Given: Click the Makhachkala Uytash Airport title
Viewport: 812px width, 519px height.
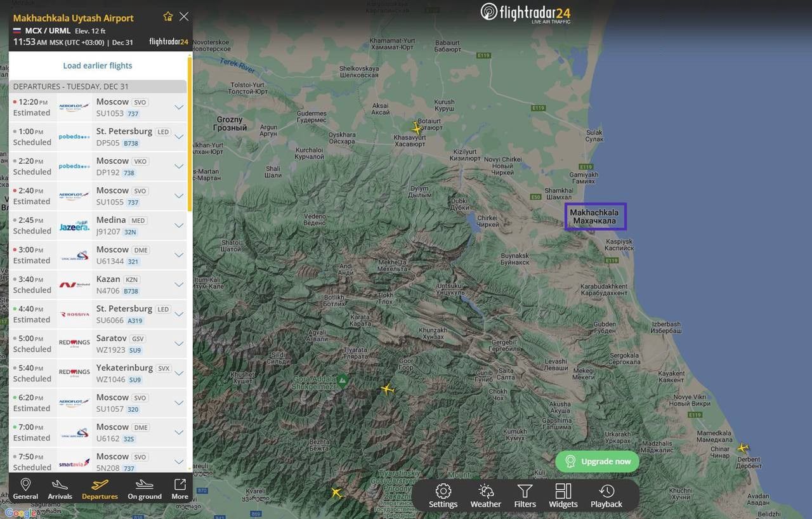Looking at the screenshot, I should (x=74, y=18).
